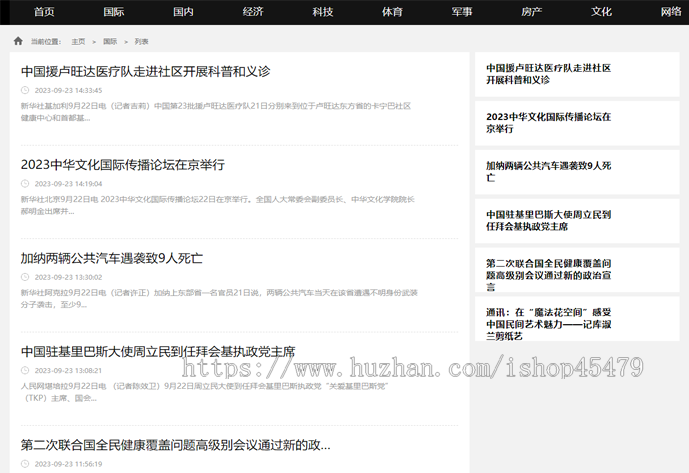
Task: Click the timestamp 2023-09-23 13:30:02
Action: tap(69, 277)
